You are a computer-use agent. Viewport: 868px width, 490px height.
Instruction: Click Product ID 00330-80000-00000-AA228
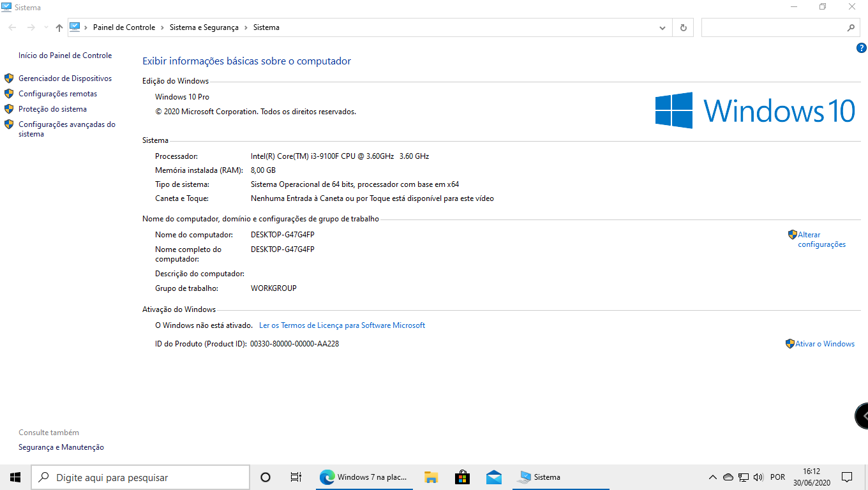click(294, 344)
